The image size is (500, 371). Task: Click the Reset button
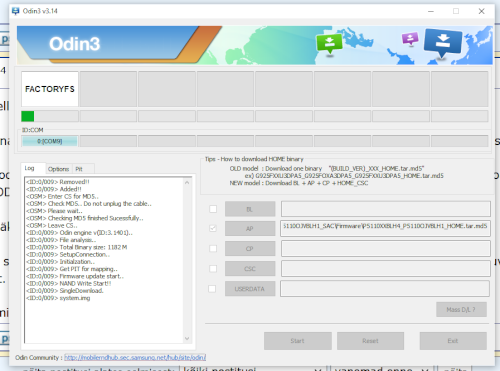pyautogui.click(x=370, y=341)
